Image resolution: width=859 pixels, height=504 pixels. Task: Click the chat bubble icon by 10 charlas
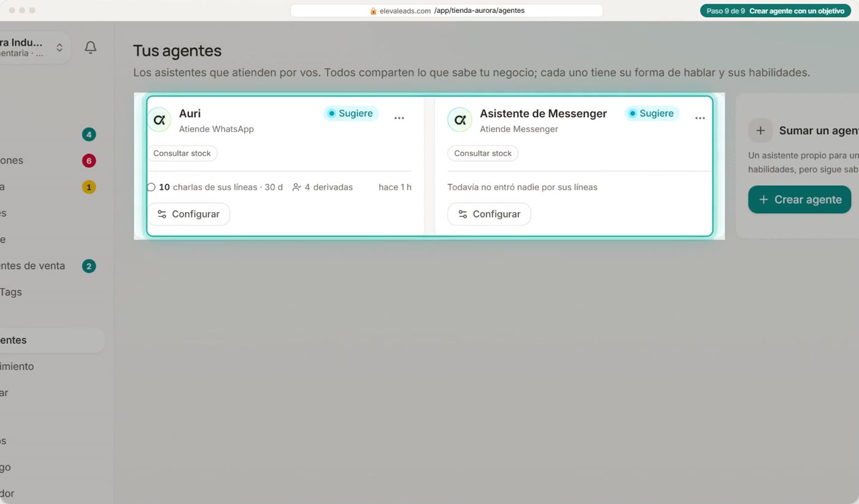[151, 187]
